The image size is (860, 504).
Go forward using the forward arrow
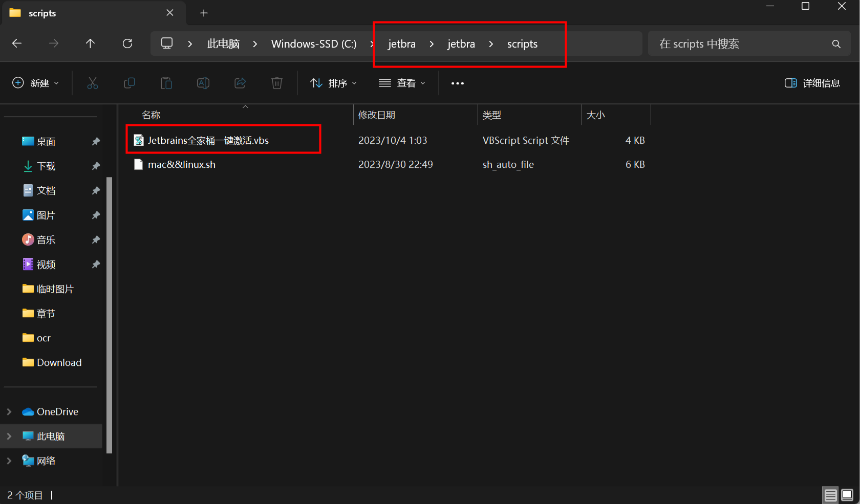click(x=54, y=43)
